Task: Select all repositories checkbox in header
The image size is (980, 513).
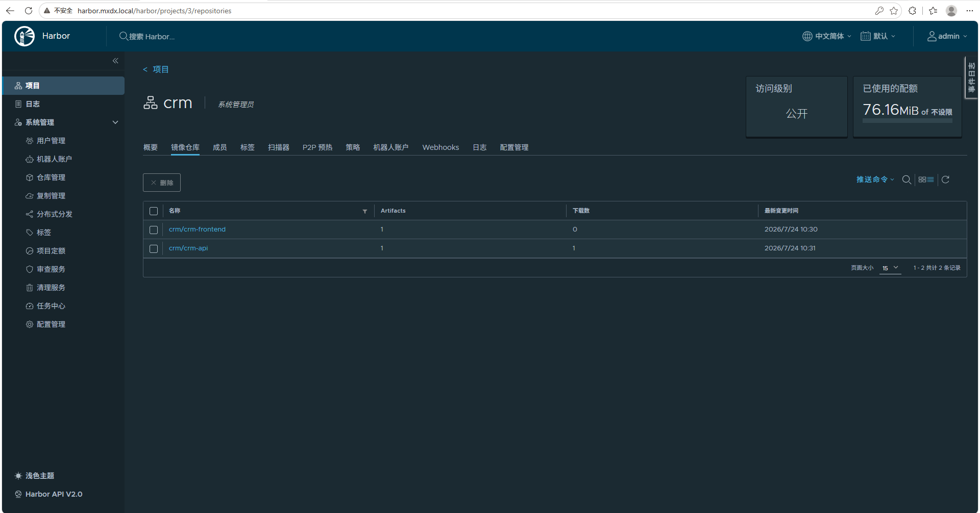Action: (154, 211)
